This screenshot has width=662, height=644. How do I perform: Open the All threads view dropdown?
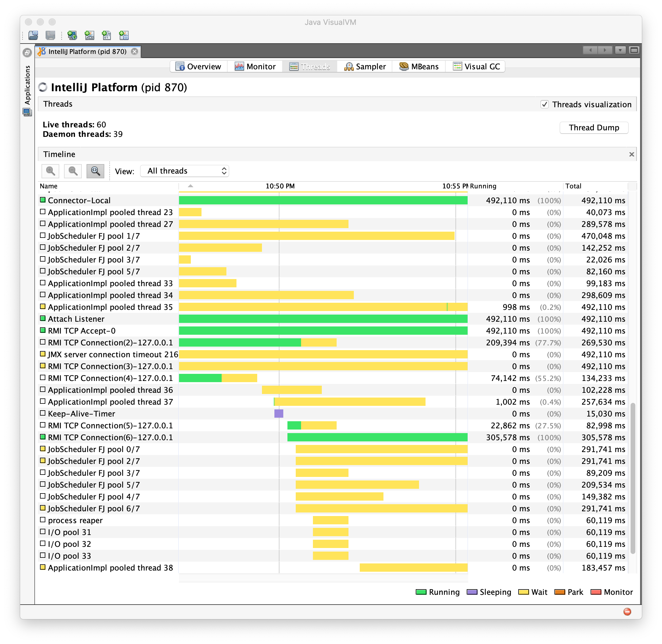tap(185, 171)
